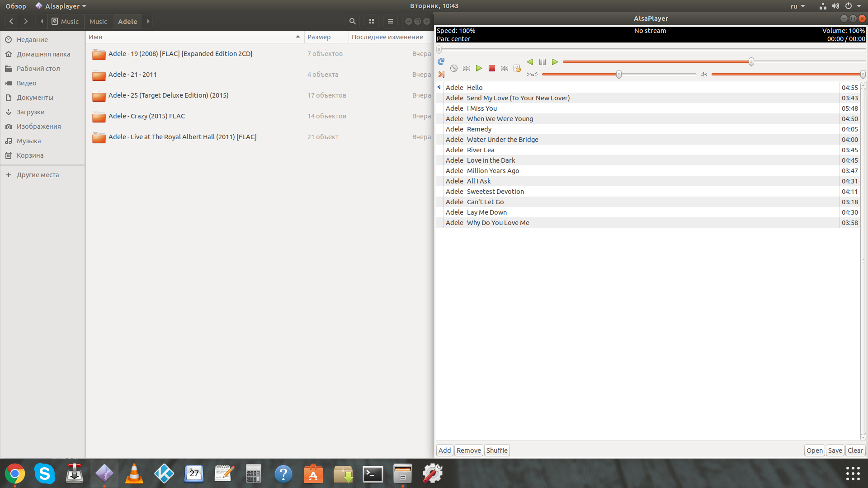The image size is (868, 488).
Task: Open Загрузки in the sidebar
Action: 42,112
